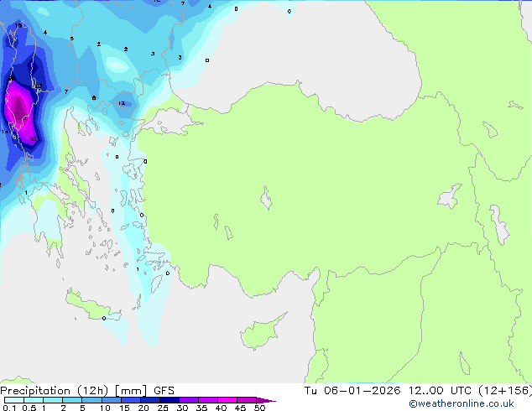Click the 0.1 mm lightest cyan legend swatch
Image resolution: width=532 pixels, height=411 pixels.
(14, 400)
